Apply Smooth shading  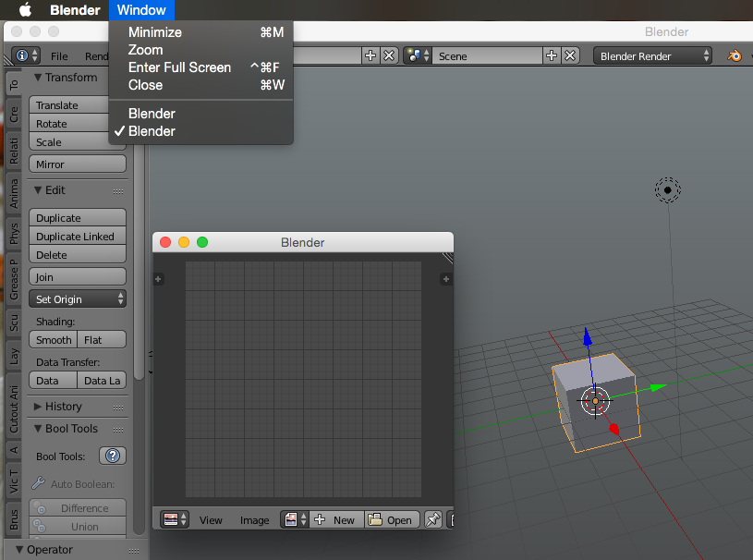[x=54, y=339]
